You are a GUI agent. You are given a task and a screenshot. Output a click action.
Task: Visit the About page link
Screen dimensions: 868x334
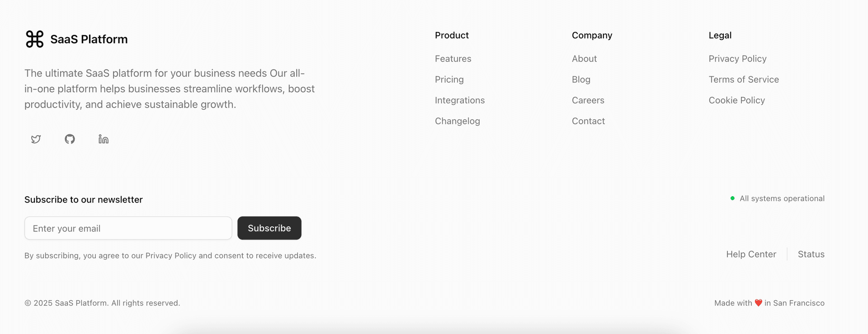tap(584, 59)
